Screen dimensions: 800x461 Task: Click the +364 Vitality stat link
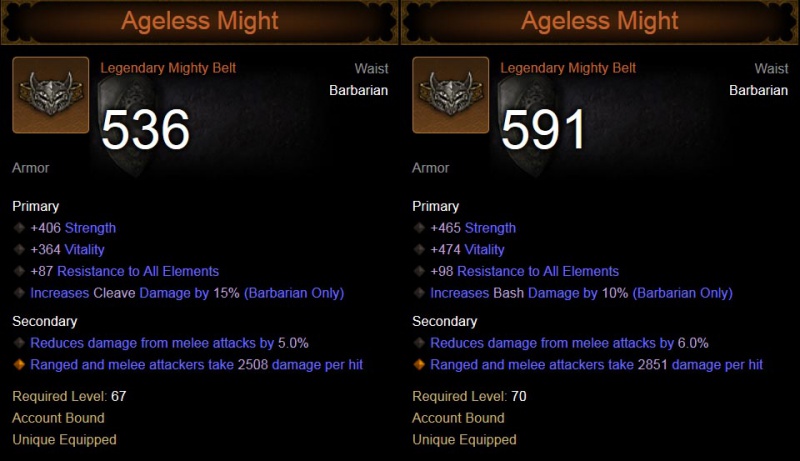pyautogui.click(x=67, y=250)
